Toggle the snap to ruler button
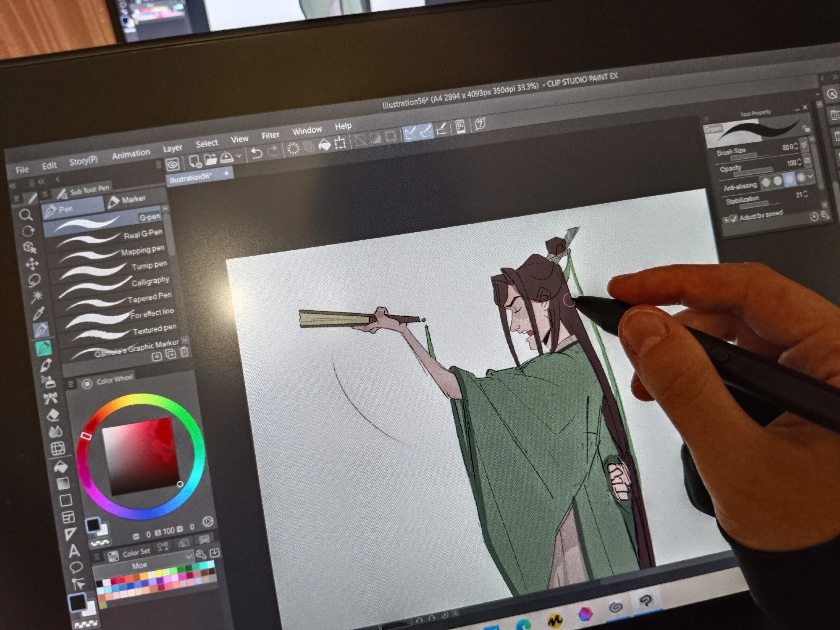Image resolution: width=840 pixels, height=630 pixels. tap(410, 133)
